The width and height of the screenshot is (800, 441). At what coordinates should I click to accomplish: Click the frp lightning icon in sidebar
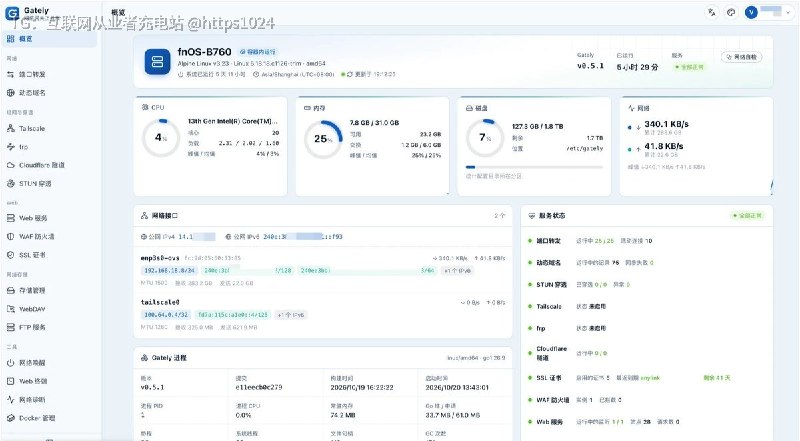pos(10,147)
